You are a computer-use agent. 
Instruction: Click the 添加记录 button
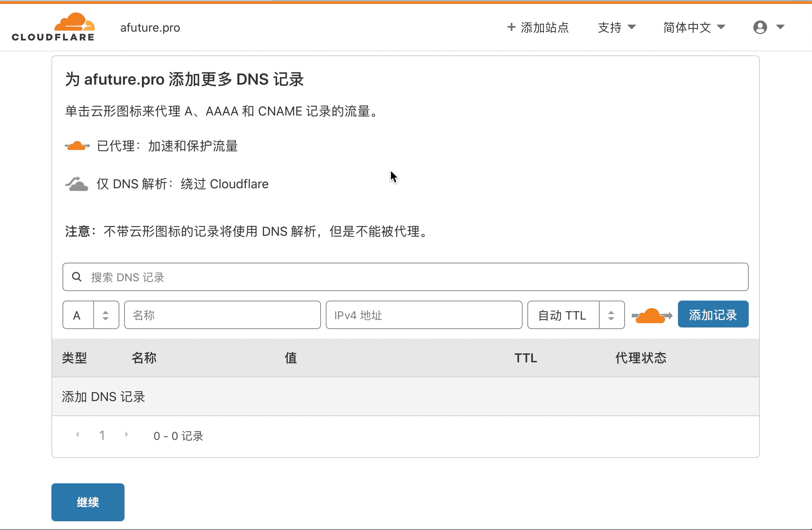coord(713,314)
